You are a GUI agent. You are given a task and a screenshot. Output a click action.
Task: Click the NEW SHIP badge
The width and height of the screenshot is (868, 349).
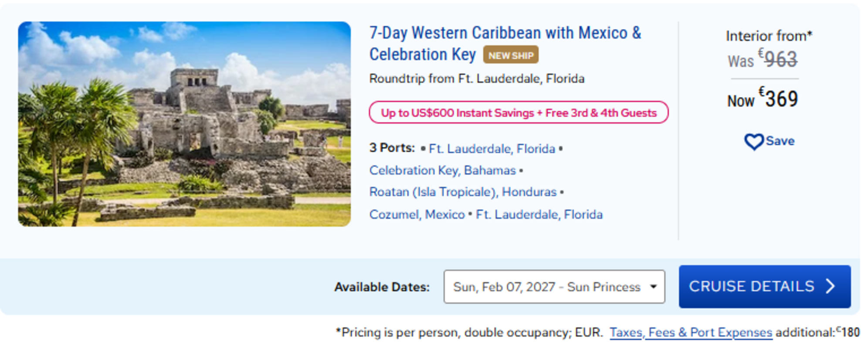[x=511, y=55]
